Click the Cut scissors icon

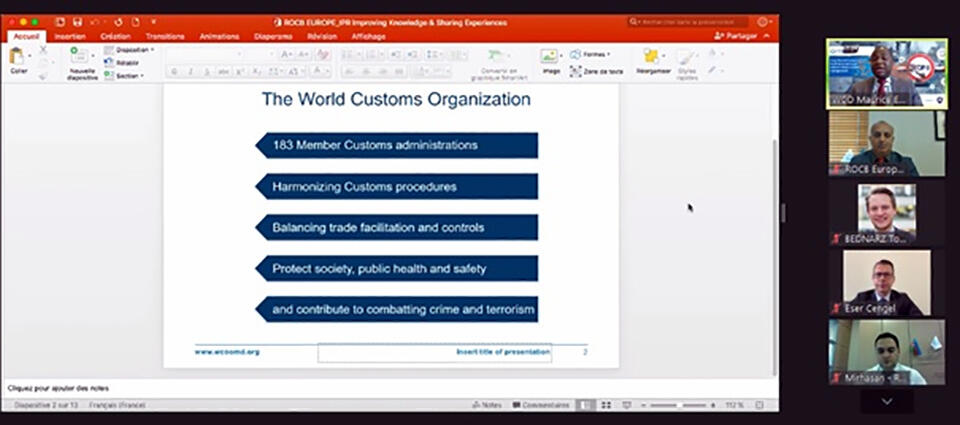43,50
